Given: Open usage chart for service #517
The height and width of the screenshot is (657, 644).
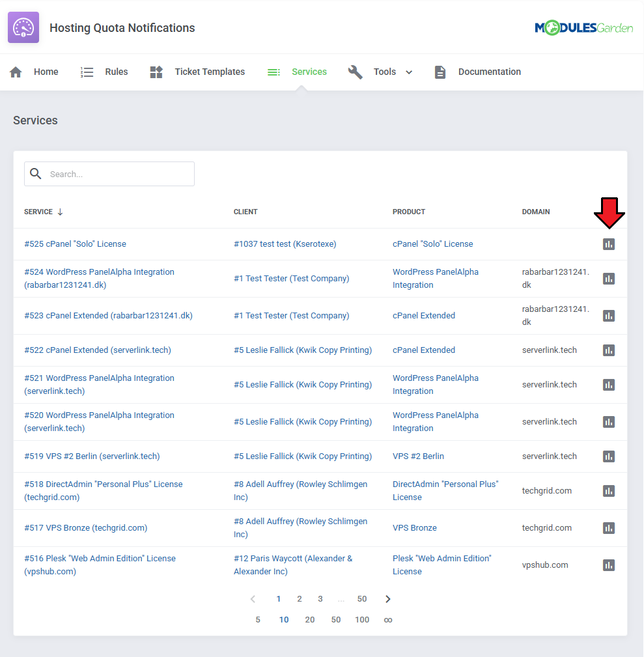Looking at the screenshot, I should tap(609, 528).
